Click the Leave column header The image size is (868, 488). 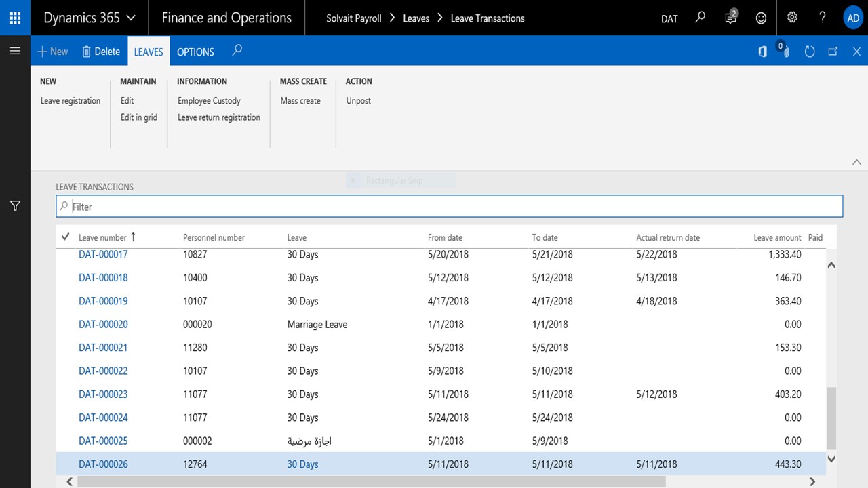(x=297, y=237)
